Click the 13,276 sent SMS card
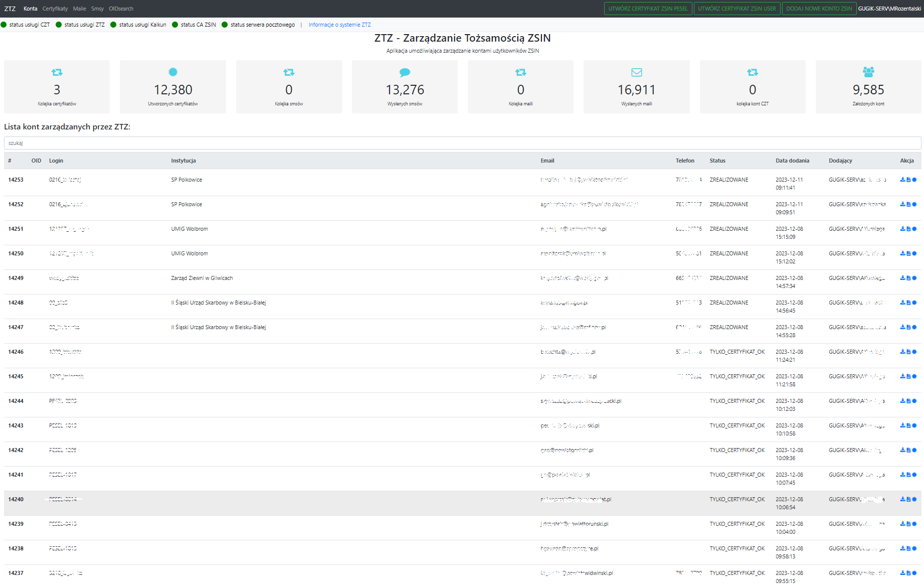The image size is (924, 585). click(x=405, y=87)
